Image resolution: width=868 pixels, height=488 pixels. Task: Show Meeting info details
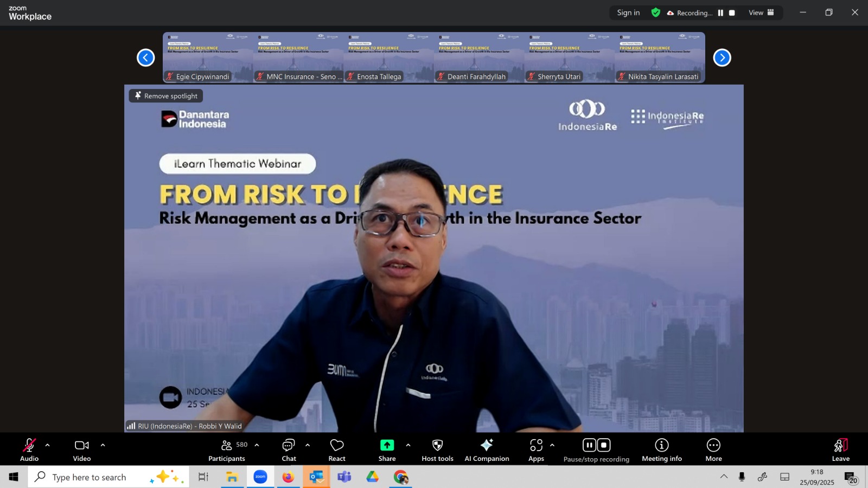[661, 450]
